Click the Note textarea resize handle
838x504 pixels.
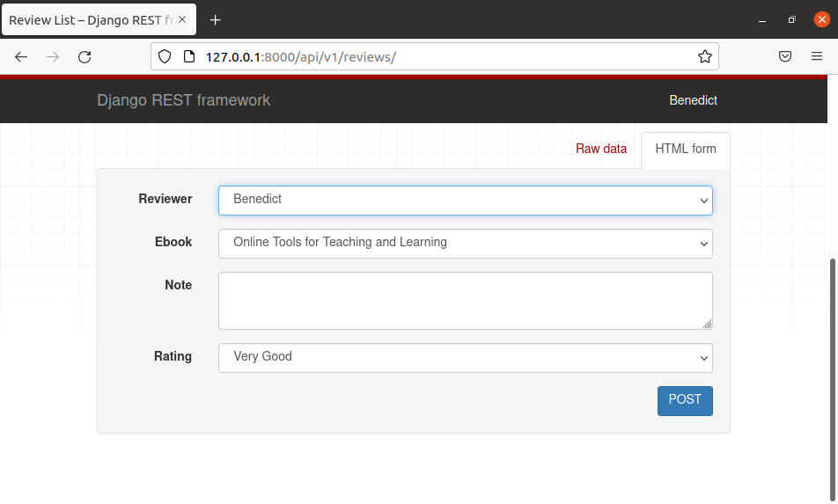(x=707, y=324)
